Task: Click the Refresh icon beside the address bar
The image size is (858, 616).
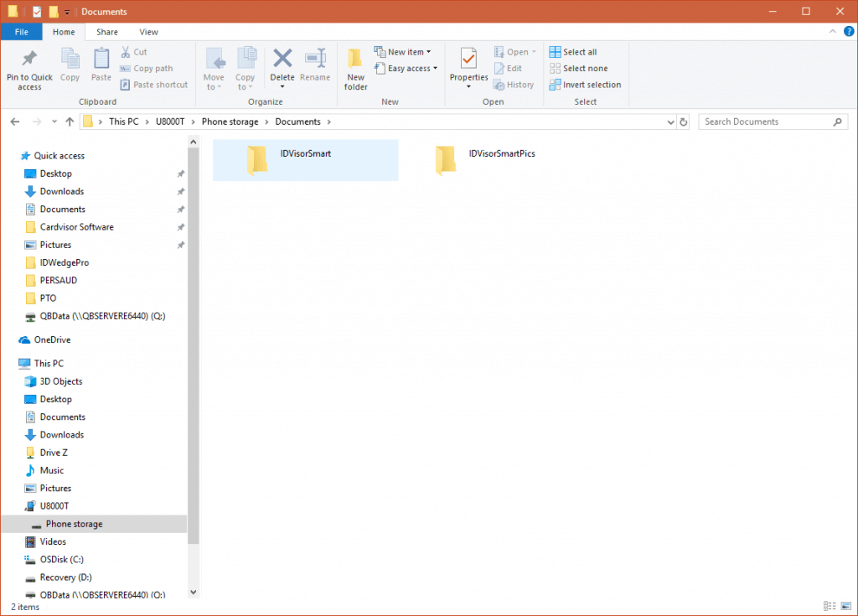Action: click(684, 121)
